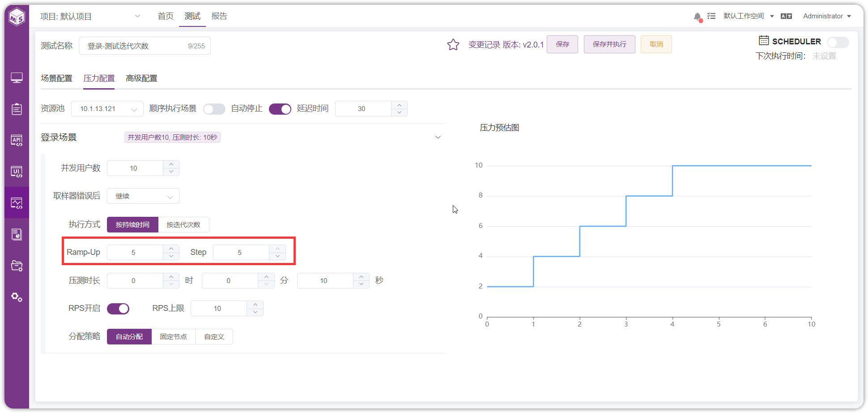Disable the 自动停止 switch
The height and width of the screenshot is (413, 868).
(x=280, y=109)
